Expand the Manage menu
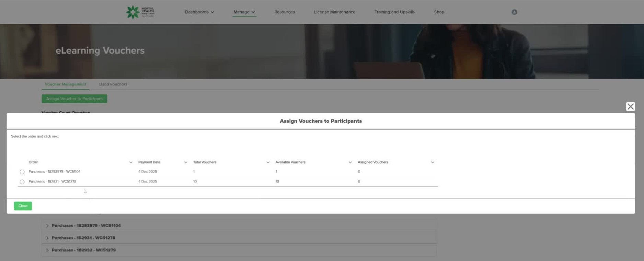 244,12
